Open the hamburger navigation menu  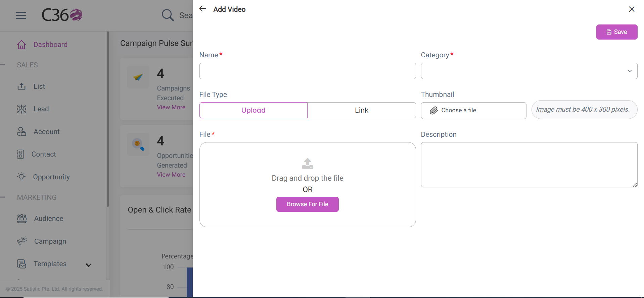[21, 15]
